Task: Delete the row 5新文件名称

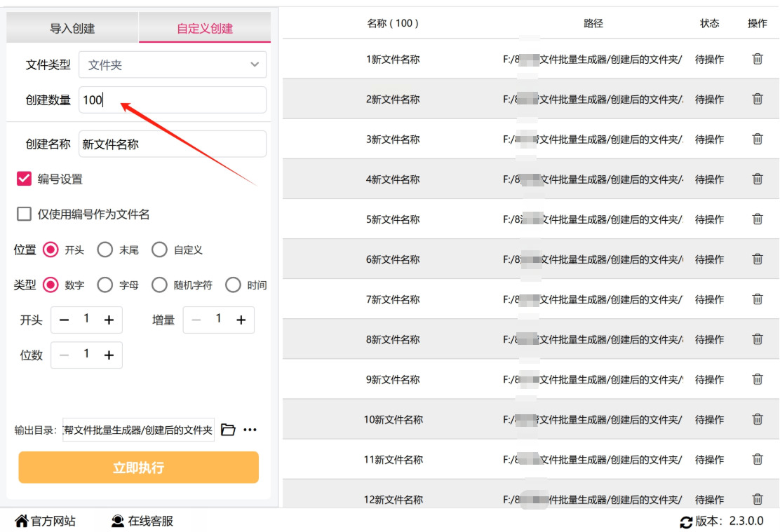Action: [757, 219]
